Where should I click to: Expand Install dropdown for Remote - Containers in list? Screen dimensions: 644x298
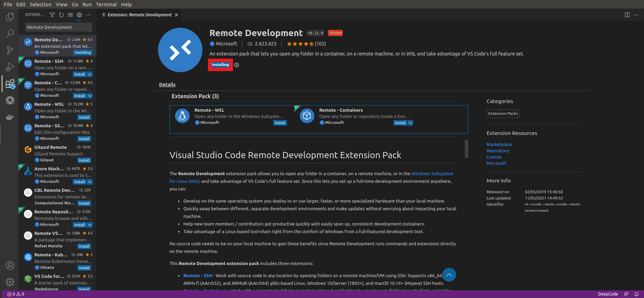tap(90, 96)
